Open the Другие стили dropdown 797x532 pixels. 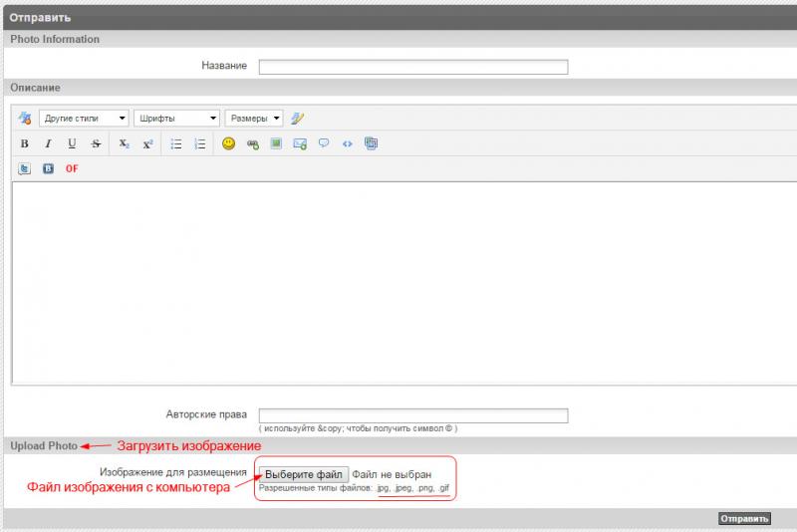coord(84,119)
